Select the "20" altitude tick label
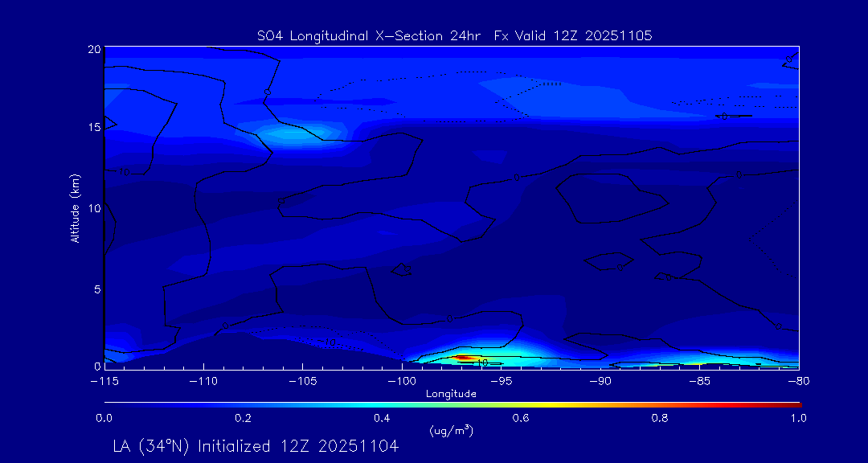 click(94, 48)
